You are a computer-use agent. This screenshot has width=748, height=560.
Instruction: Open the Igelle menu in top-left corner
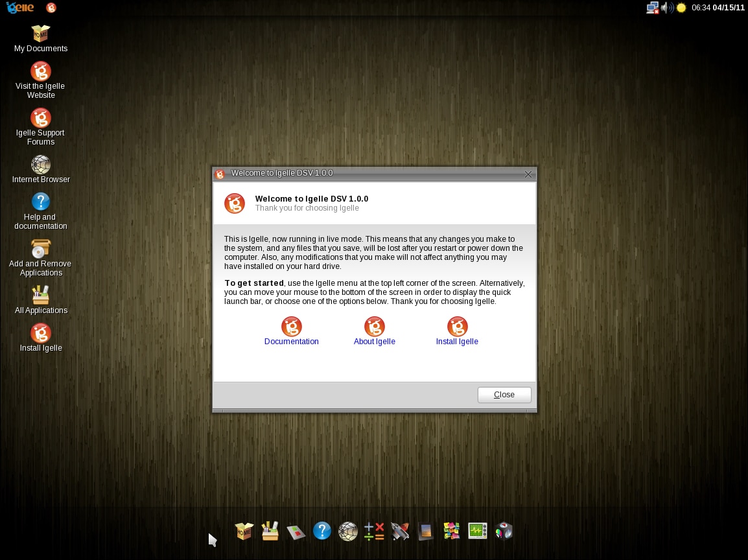(x=19, y=8)
